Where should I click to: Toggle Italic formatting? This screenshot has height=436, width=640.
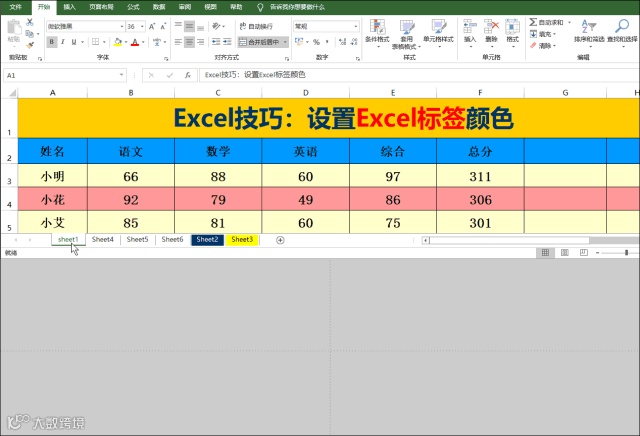[62, 42]
